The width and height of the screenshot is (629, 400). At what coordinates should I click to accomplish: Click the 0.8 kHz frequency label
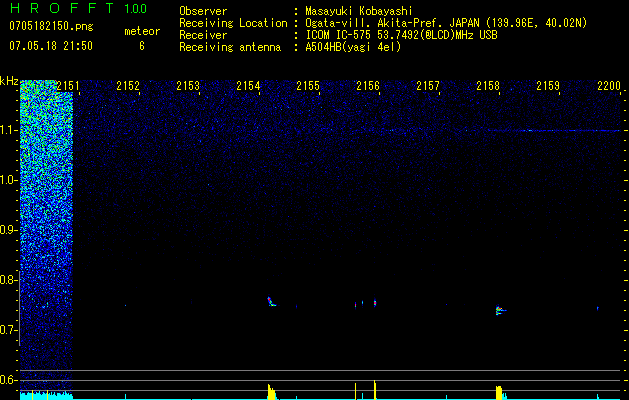click(8, 280)
